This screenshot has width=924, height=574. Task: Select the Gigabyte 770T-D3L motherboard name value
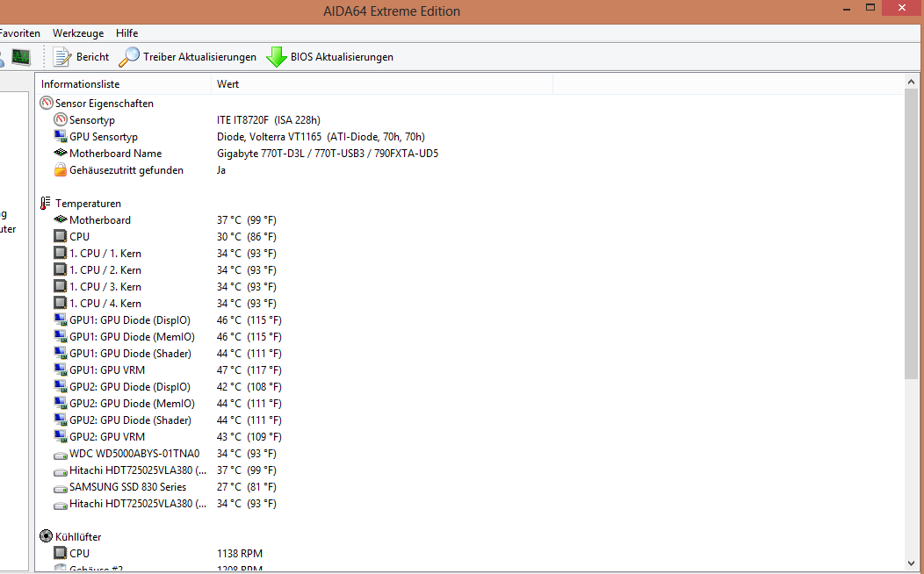coord(328,153)
